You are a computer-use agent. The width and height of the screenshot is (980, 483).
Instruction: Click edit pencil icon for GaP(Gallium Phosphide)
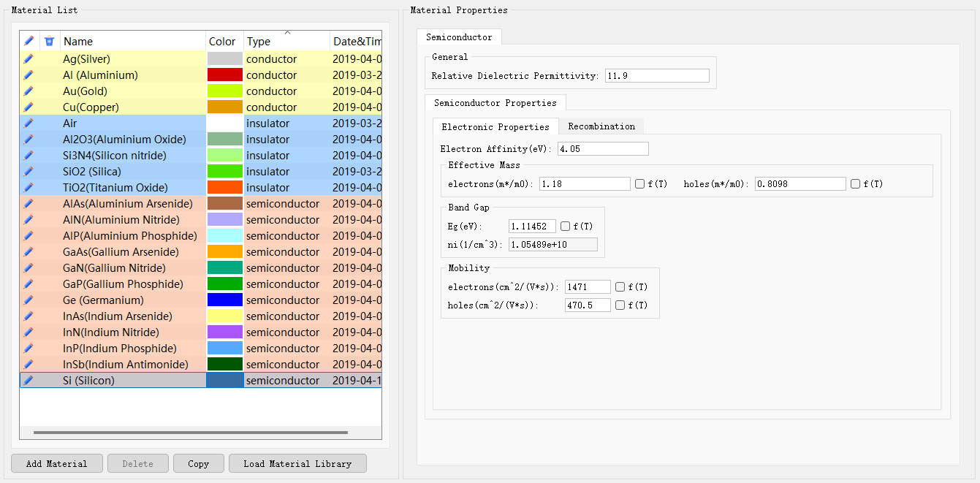pos(29,284)
